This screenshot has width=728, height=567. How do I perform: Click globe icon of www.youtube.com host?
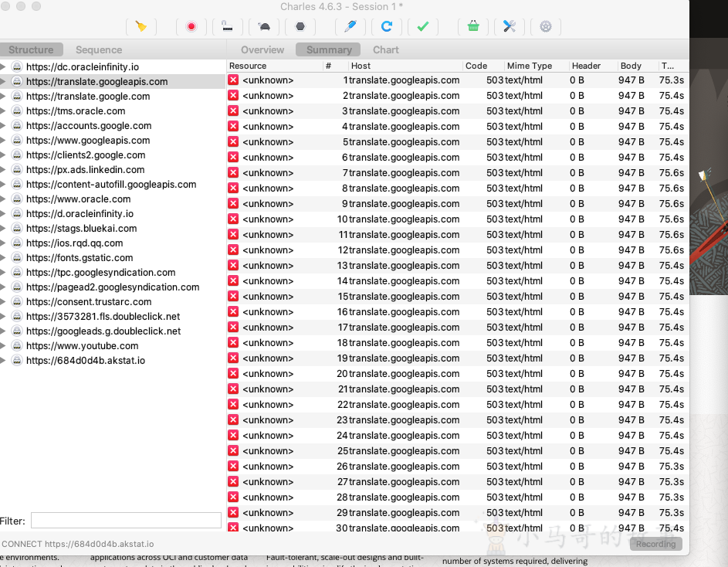tap(17, 346)
